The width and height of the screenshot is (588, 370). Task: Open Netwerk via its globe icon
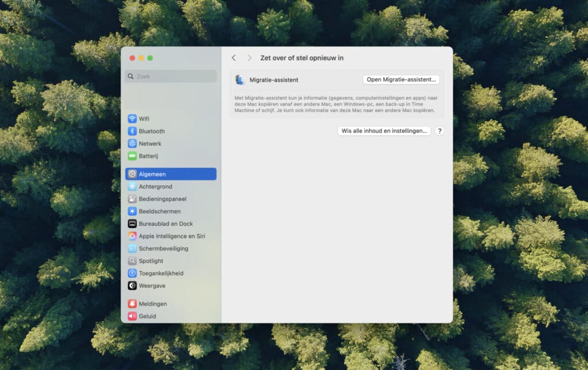[132, 143]
